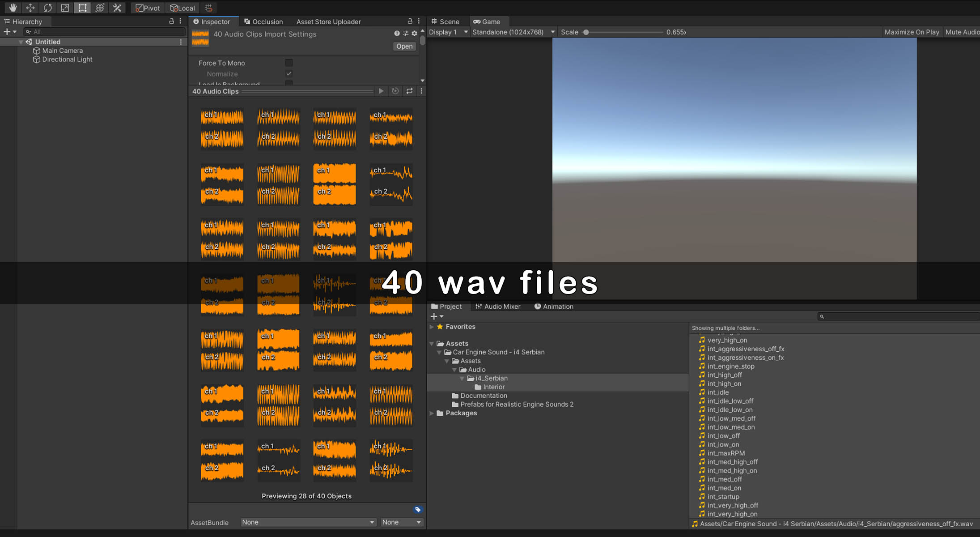The width and height of the screenshot is (980, 537).
Task: Select the Hand tool in toolbar
Action: (13, 8)
